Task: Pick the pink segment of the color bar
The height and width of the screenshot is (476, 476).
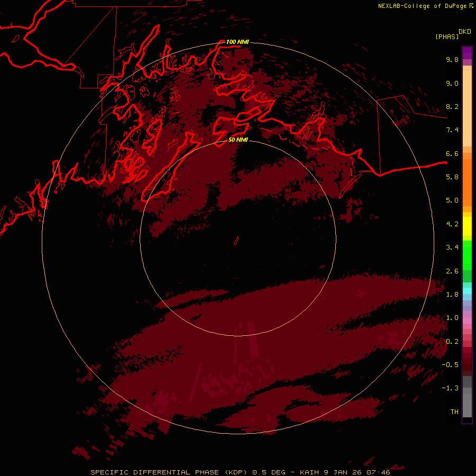Action: (x=467, y=321)
